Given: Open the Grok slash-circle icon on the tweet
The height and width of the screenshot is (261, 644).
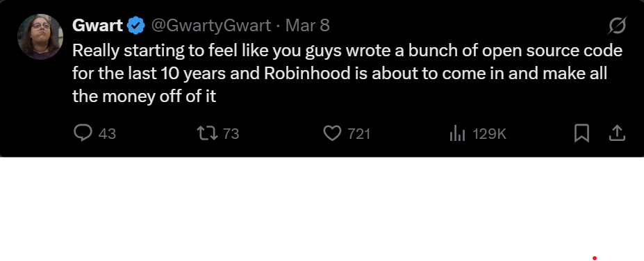Looking at the screenshot, I should click(x=617, y=26).
